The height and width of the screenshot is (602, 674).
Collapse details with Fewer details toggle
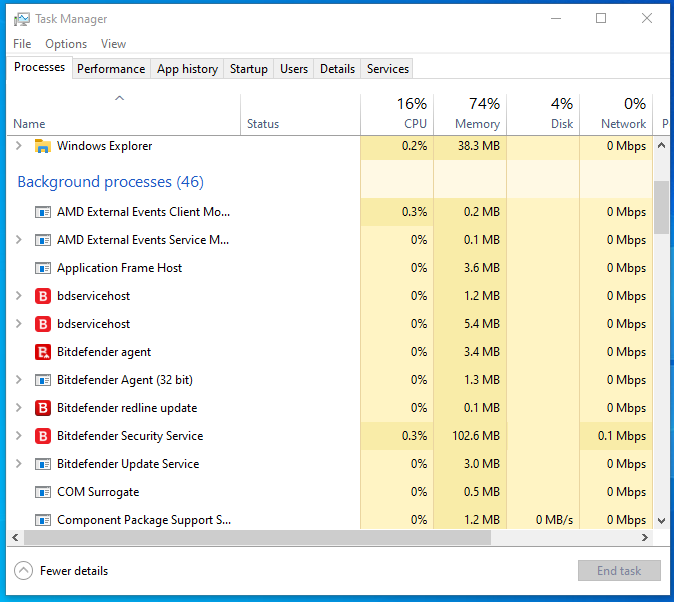tap(23, 571)
